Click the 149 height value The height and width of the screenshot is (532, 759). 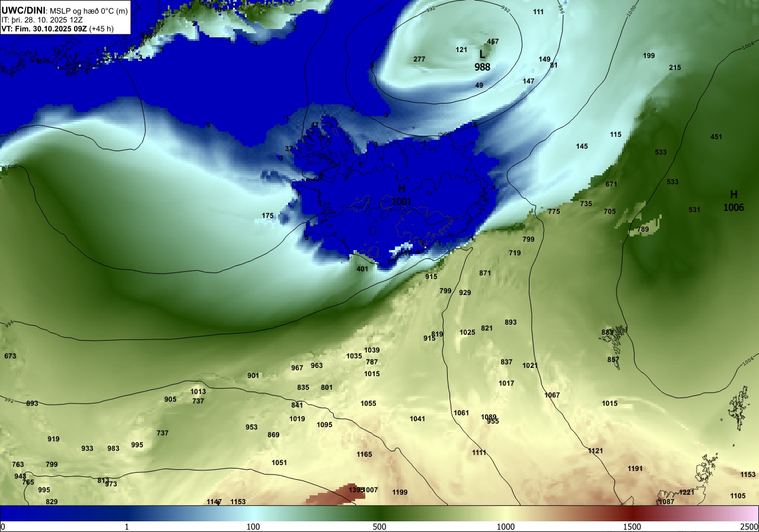(x=544, y=59)
